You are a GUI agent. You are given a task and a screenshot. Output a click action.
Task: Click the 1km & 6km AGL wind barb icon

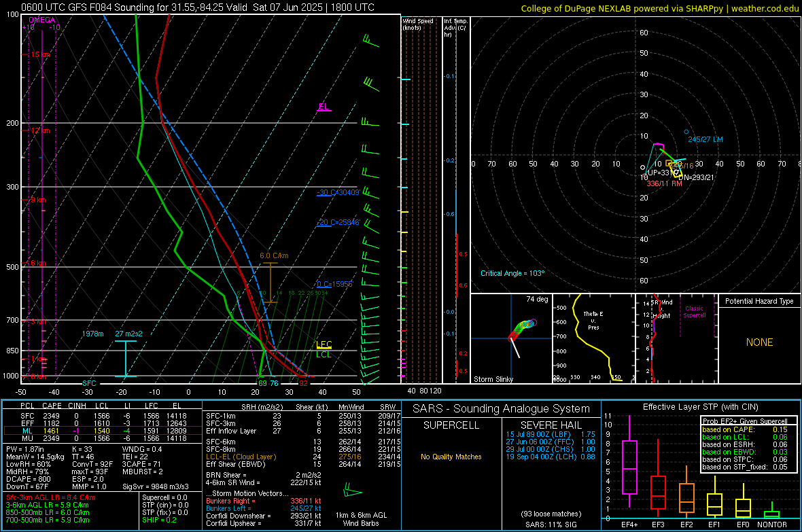point(352,491)
